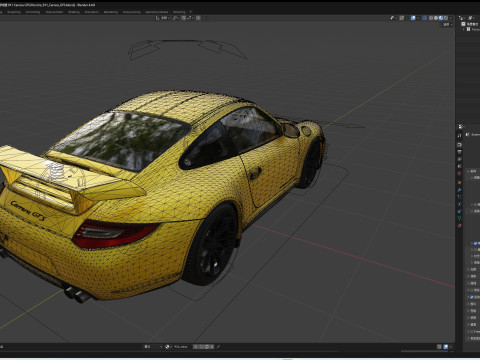Viewport: 480px width, 360px height.
Task: Toggle snapping magnet in viewport header
Action: coord(184,18)
